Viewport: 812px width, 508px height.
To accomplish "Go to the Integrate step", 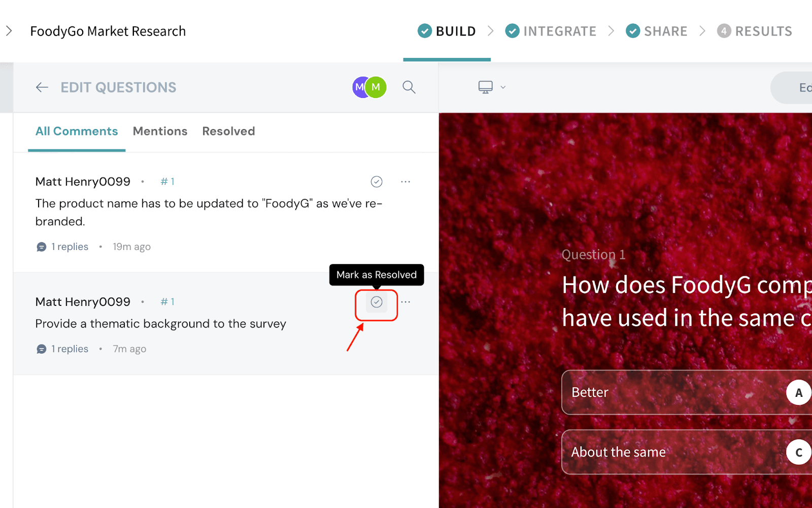I will tap(551, 31).
